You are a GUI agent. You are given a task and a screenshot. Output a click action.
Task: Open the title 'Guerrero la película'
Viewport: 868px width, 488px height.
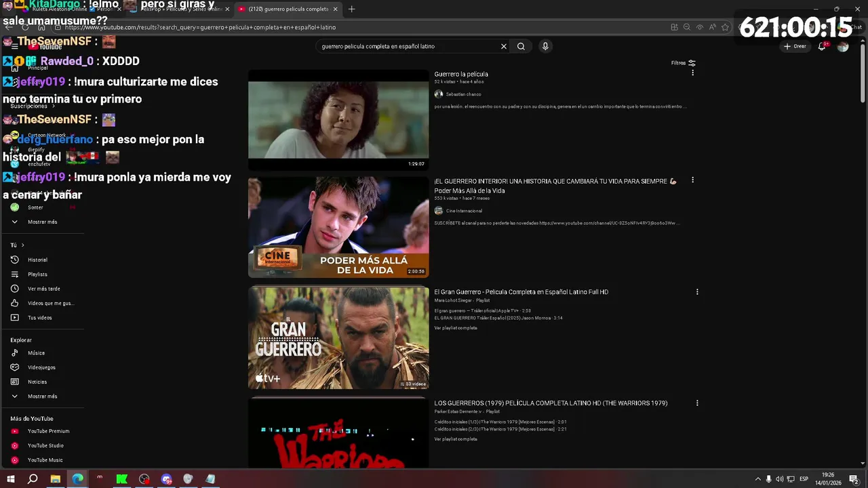pos(461,74)
